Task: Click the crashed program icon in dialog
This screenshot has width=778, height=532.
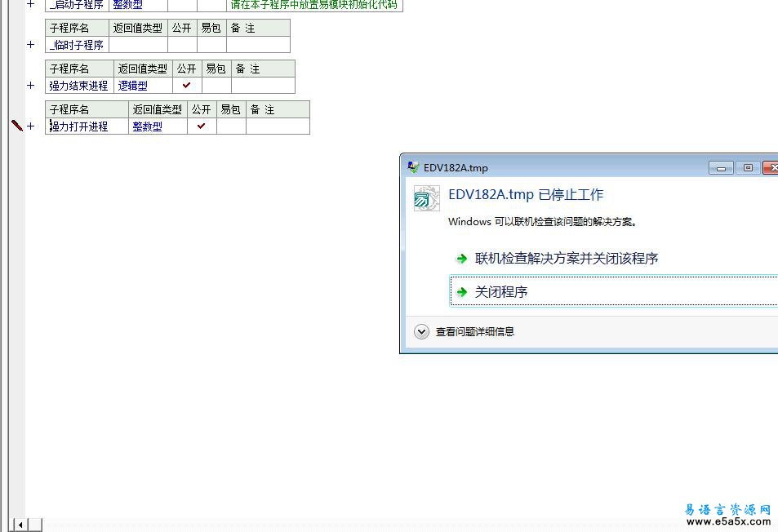Action: (427, 198)
